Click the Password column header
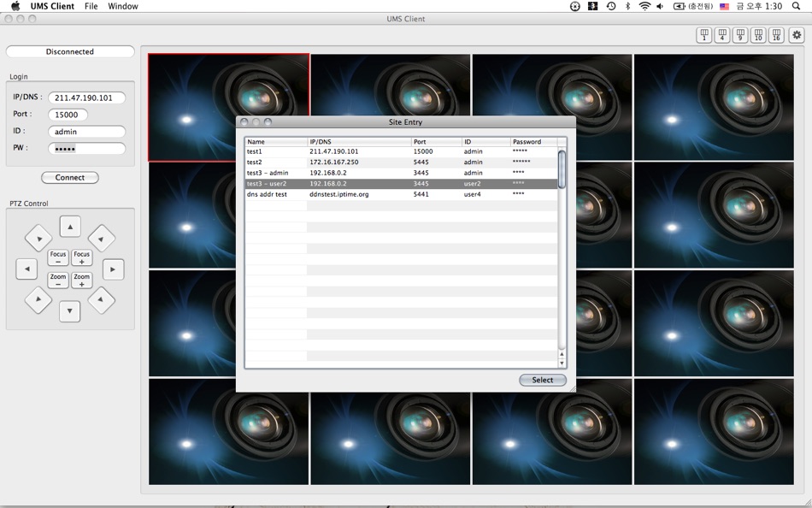812x508 pixels. tap(534, 141)
